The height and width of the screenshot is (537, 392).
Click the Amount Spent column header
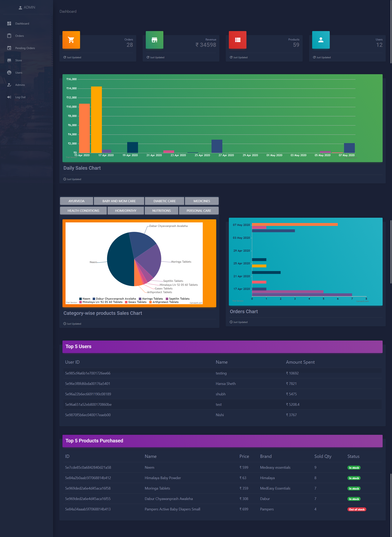coord(300,362)
